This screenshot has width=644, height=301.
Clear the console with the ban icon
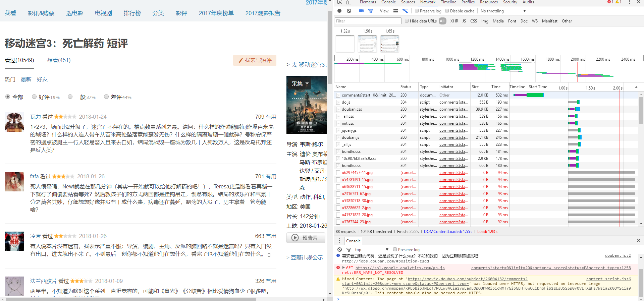tap(339, 249)
